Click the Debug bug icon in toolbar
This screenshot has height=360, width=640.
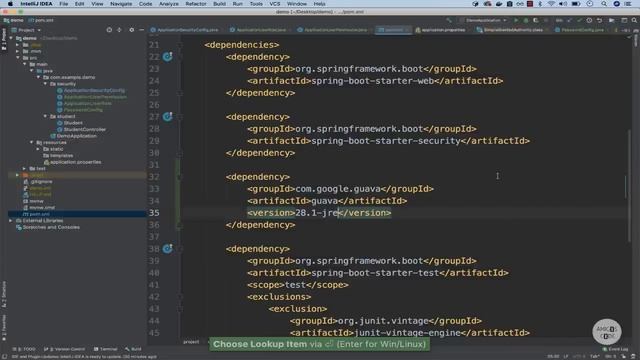(526, 20)
